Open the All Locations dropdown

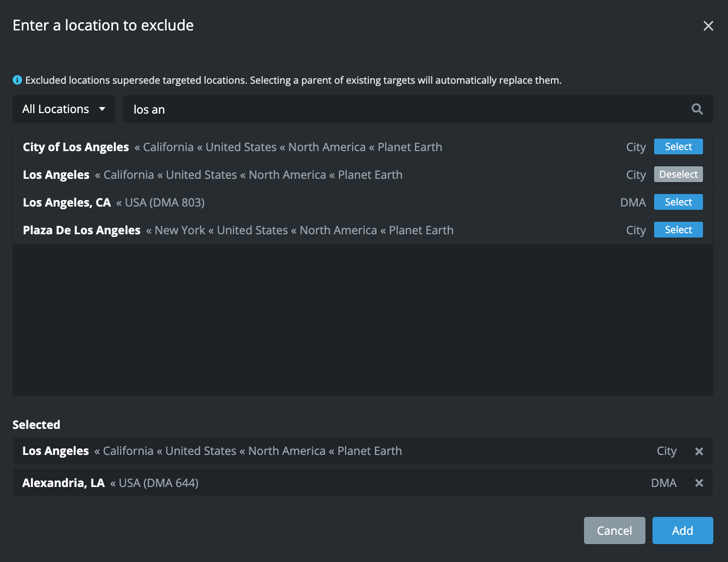pos(64,109)
